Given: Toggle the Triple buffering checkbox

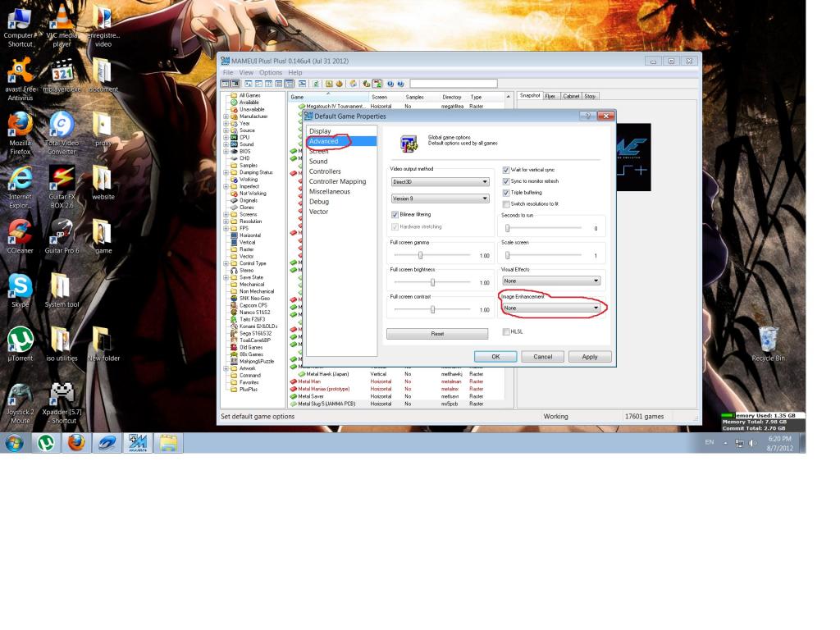Looking at the screenshot, I should pyautogui.click(x=505, y=192).
